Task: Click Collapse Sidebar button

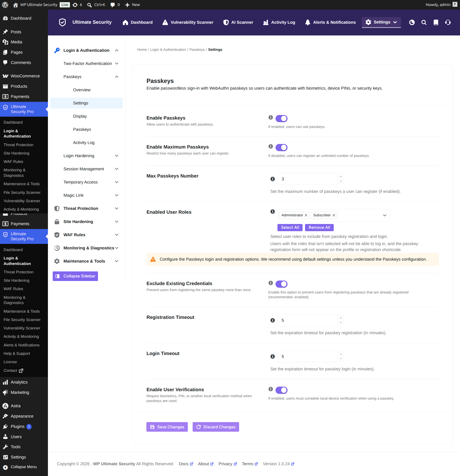Action: (75, 276)
